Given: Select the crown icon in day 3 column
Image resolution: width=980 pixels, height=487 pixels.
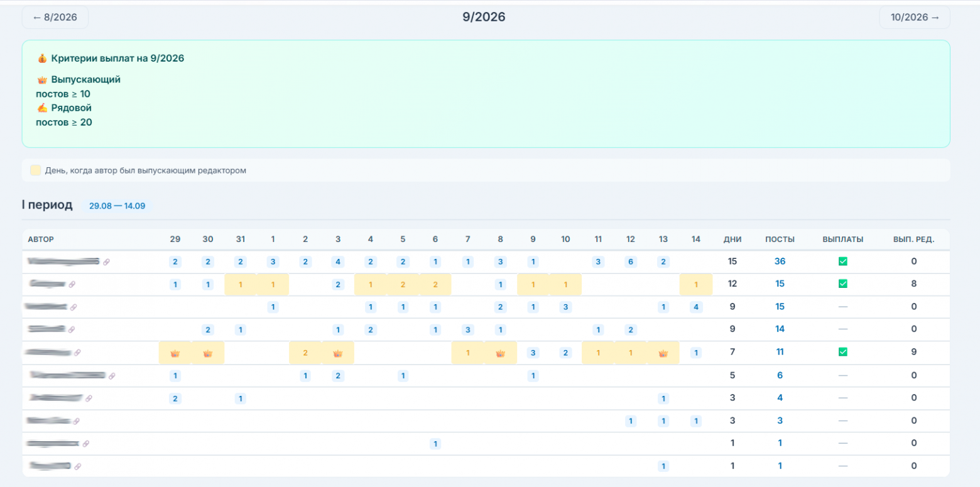Looking at the screenshot, I should tap(338, 353).
